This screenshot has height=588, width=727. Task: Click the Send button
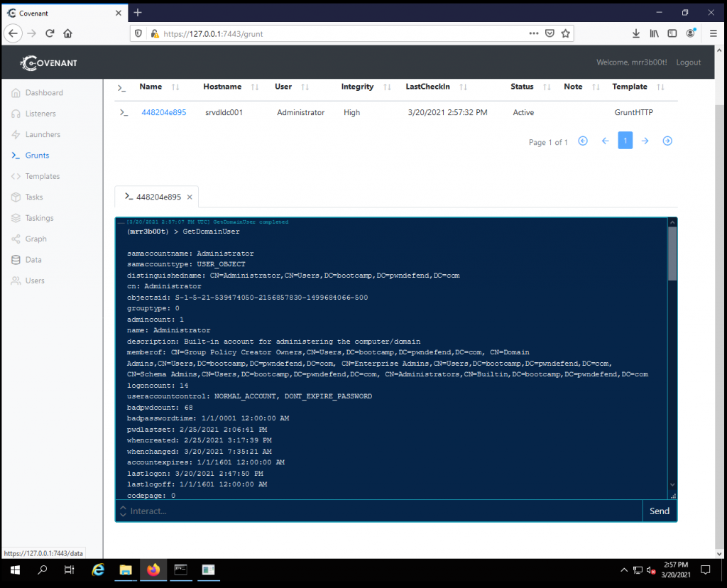coord(659,511)
